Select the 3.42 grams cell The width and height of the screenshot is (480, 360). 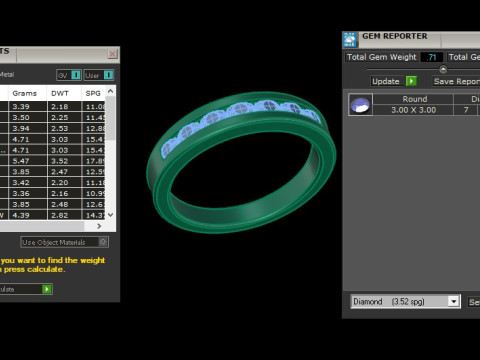point(28,183)
